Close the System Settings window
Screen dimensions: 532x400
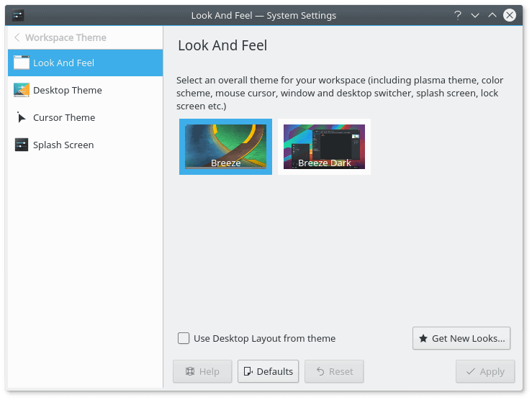click(510, 15)
